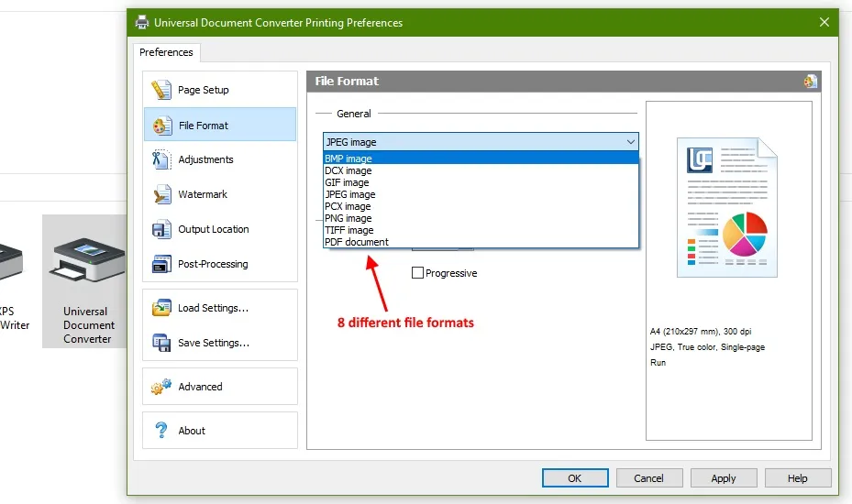The image size is (852, 504).
Task: Click the Post-Processing window icon
Action: 161,264
